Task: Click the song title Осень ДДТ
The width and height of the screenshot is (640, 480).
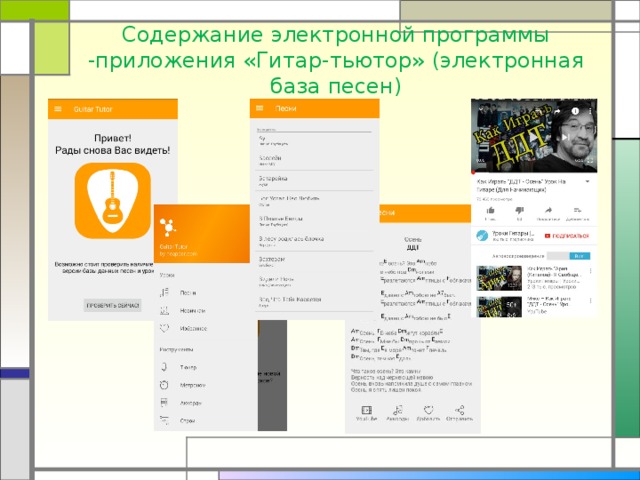Action: [x=413, y=244]
